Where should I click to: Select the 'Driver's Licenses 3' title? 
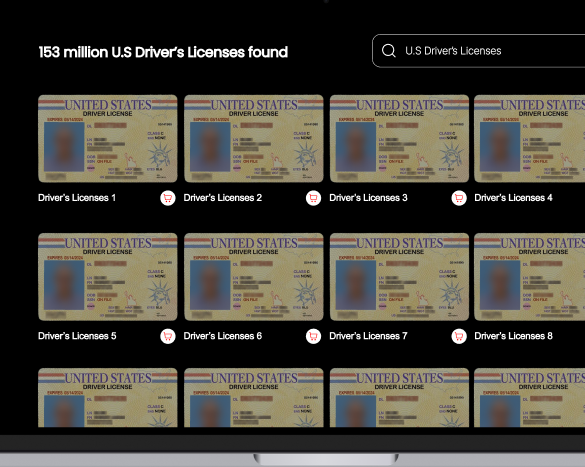pyautogui.click(x=368, y=198)
